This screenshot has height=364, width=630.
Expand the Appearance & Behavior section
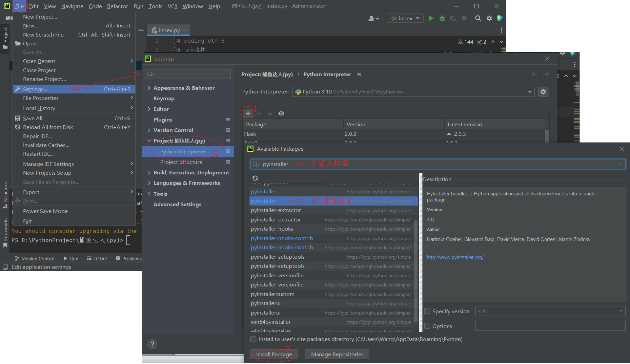[x=149, y=88]
